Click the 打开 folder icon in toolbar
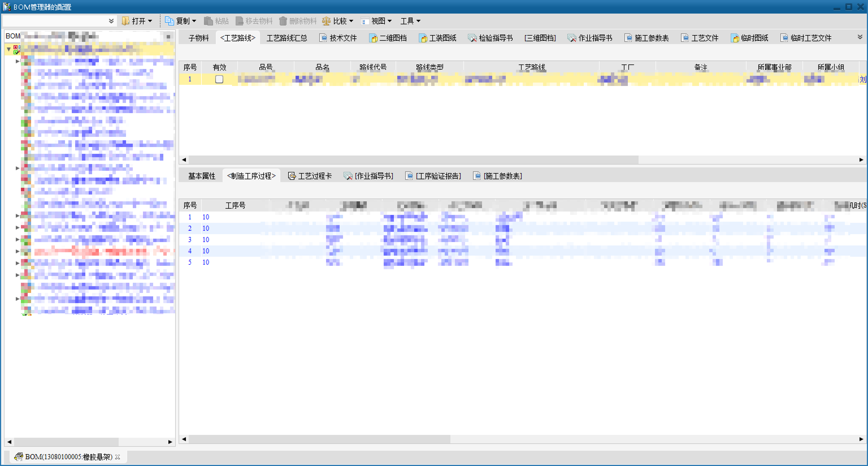The image size is (868, 466). (125, 21)
